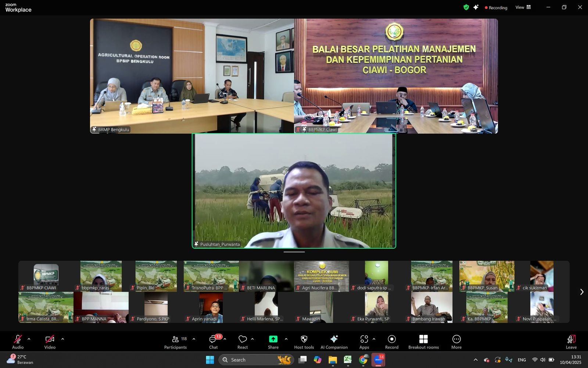Screen dimensions: 588x368
Task: Click the AI Companion sparkle icon at top
Action: coord(476,7)
